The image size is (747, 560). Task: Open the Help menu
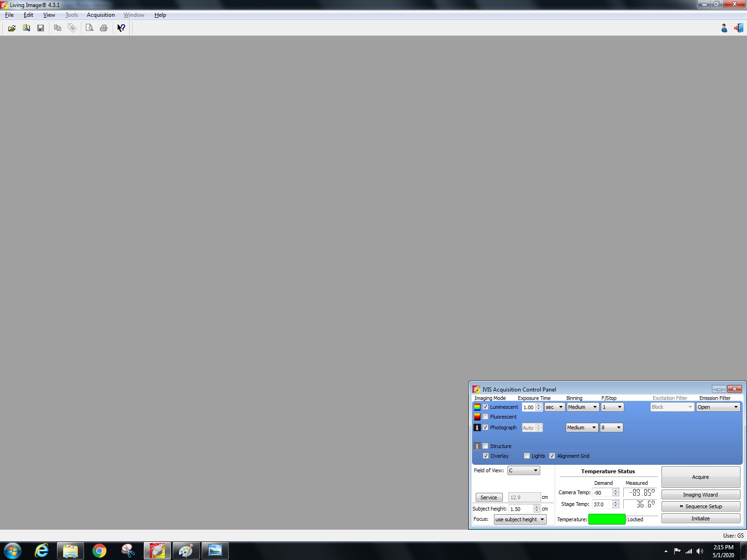pyautogui.click(x=160, y=15)
